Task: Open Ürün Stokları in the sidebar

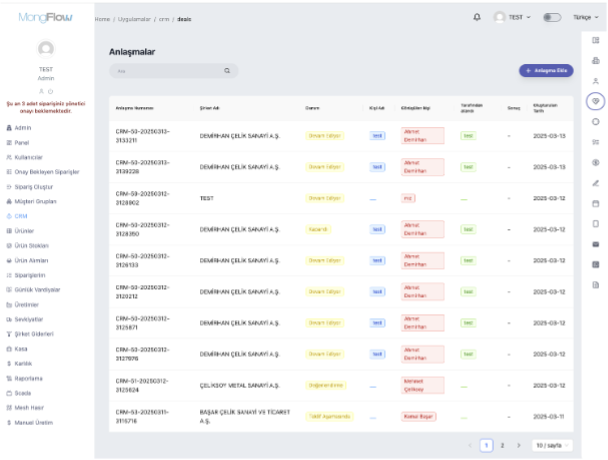Action: point(31,246)
